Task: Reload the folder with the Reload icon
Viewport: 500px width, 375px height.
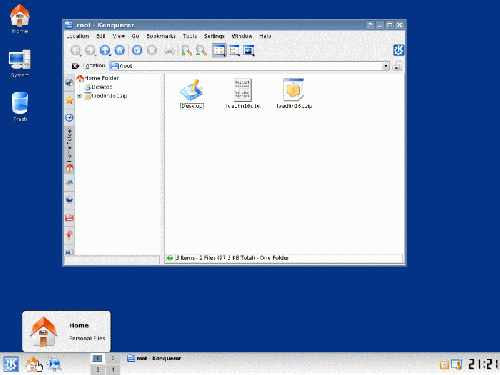Action: pyautogui.click(x=137, y=51)
